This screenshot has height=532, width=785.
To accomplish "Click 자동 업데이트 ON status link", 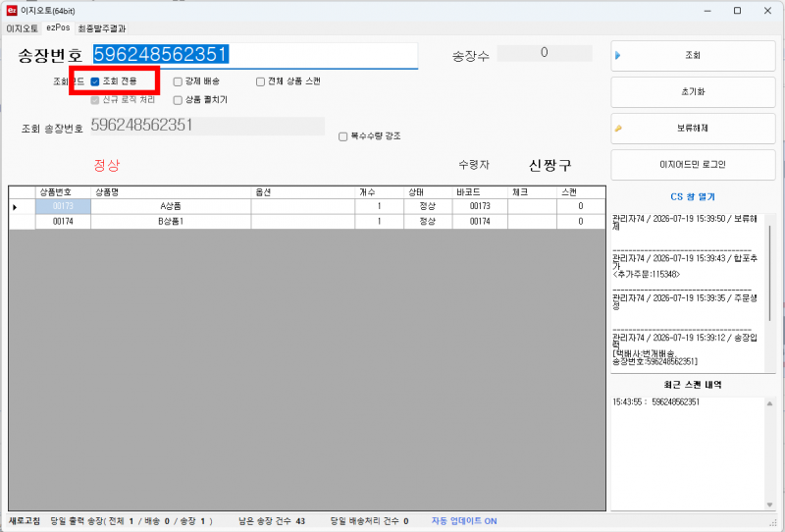I will 464,521.
